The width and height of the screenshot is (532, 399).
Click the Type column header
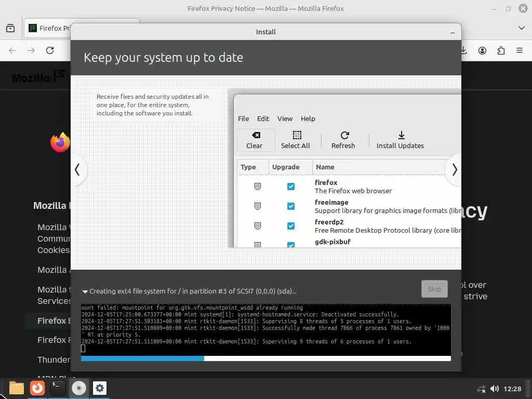253,167
